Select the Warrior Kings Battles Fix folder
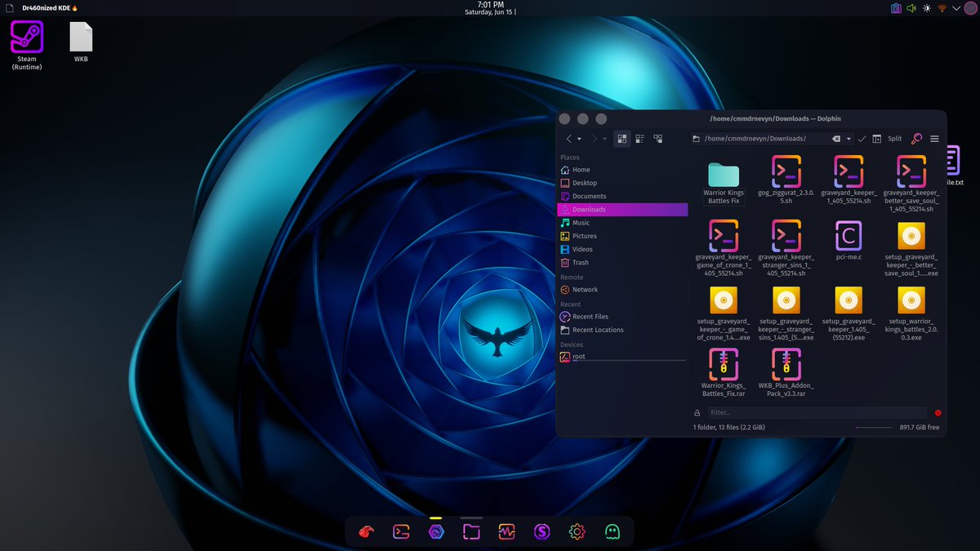This screenshot has width=980, height=551. (x=724, y=181)
